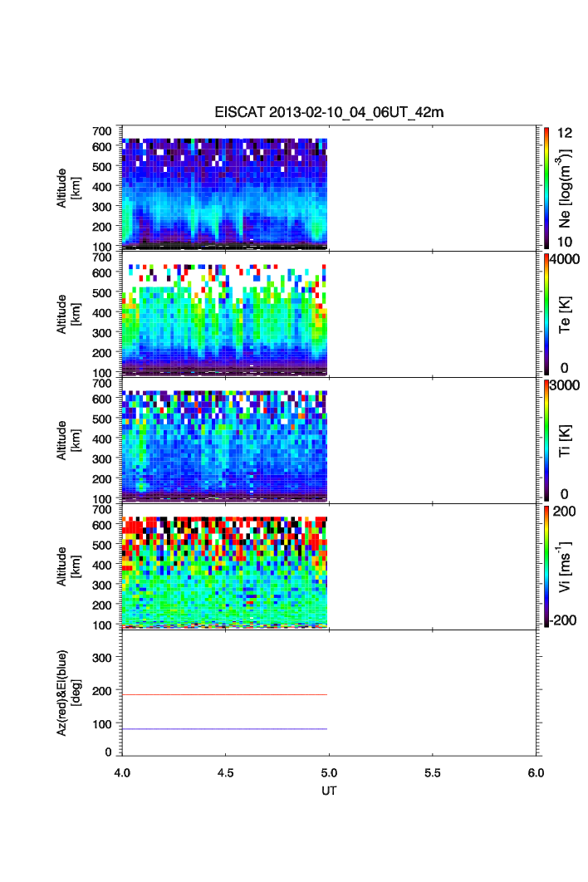Click the Ti ion temperature color bar
The height and width of the screenshot is (882, 588).
(546, 440)
